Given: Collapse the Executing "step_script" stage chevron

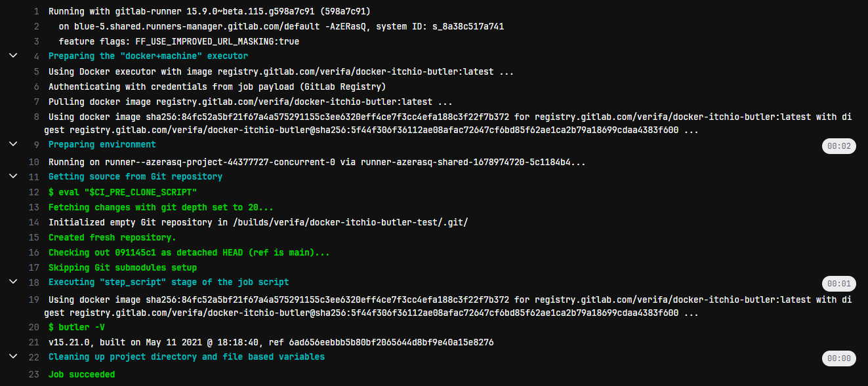Looking at the screenshot, I should pyautogui.click(x=13, y=281).
